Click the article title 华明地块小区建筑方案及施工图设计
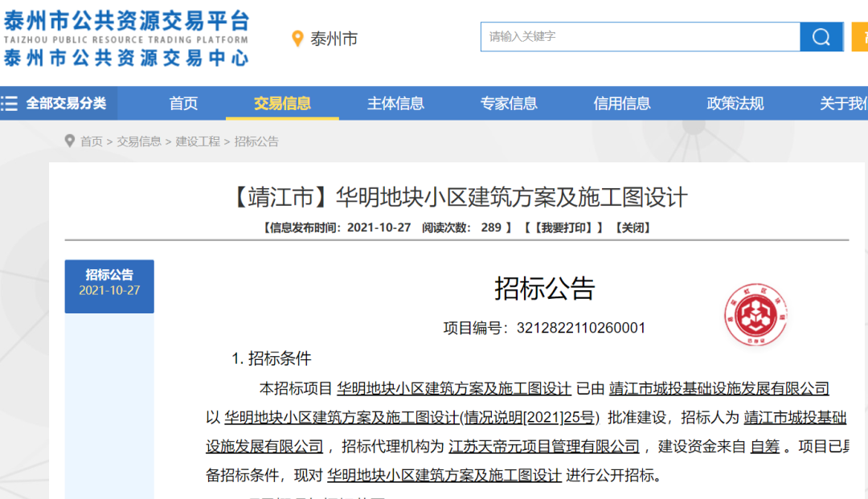Screen dimensions: 868x499 click(x=460, y=198)
